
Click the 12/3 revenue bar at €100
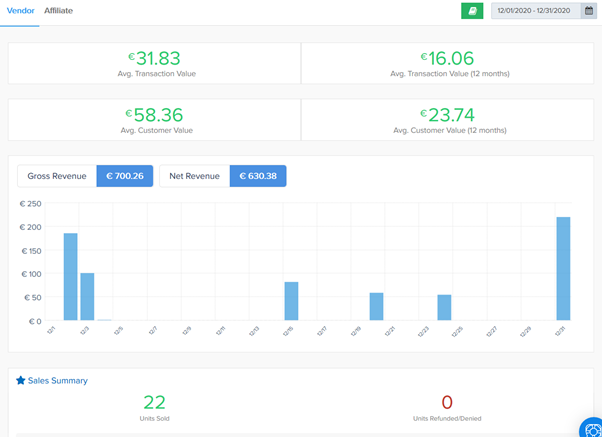[87, 296]
